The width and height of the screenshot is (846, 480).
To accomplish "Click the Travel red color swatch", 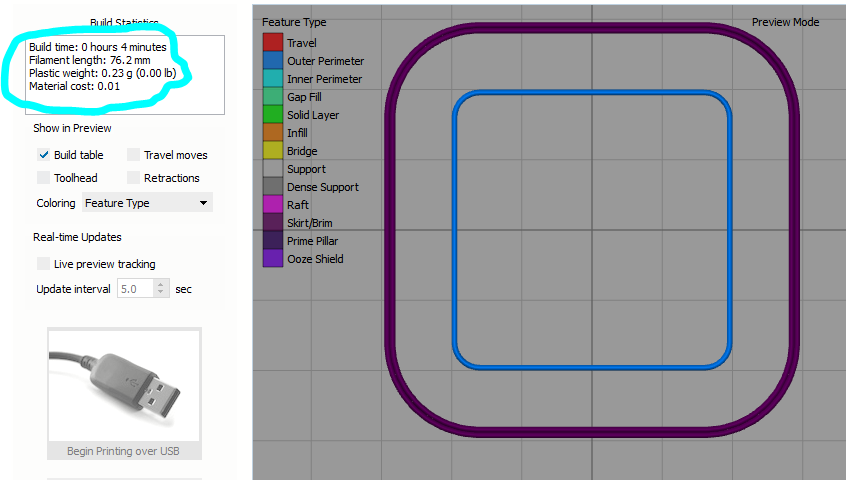I will click(272, 43).
